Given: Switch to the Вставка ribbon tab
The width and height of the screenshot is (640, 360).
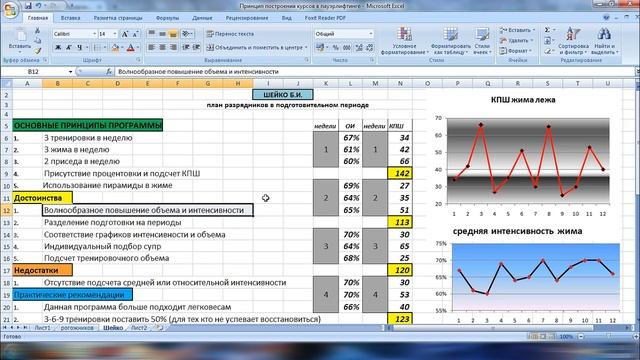Looking at the screenshot, I should click(x=70, y=18).
